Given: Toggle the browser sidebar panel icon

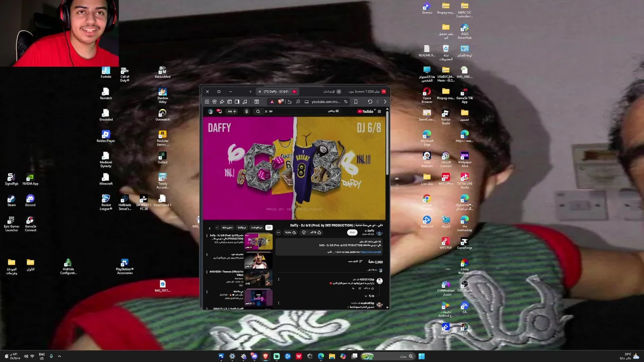Looking at the screenshot, I should (237, 102).
